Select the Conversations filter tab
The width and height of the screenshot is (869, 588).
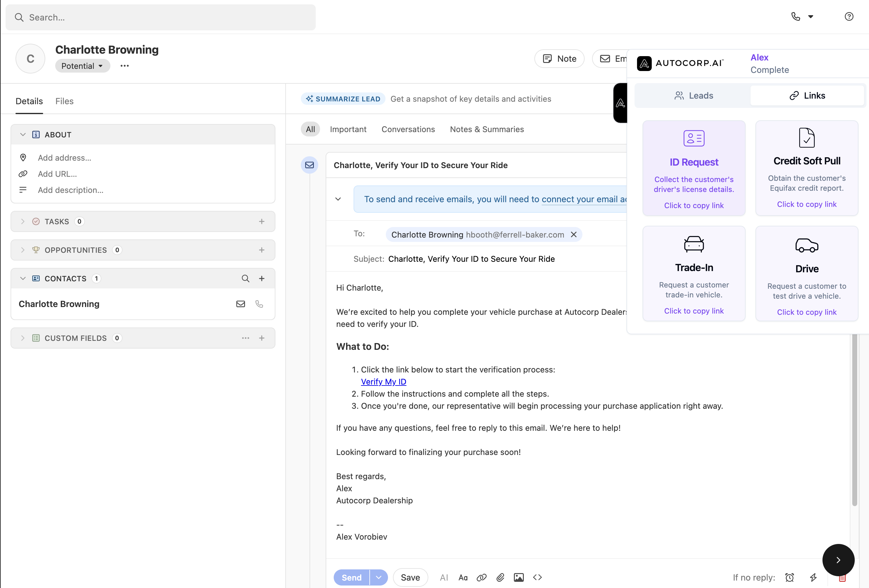click(408, 129)
